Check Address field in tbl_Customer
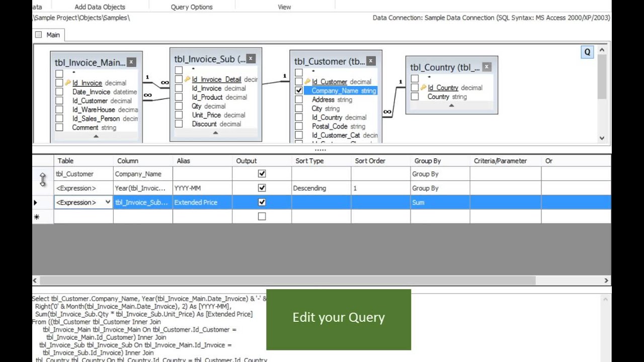The width and height of the screenshot is (644, 362). tap(299, 100)
